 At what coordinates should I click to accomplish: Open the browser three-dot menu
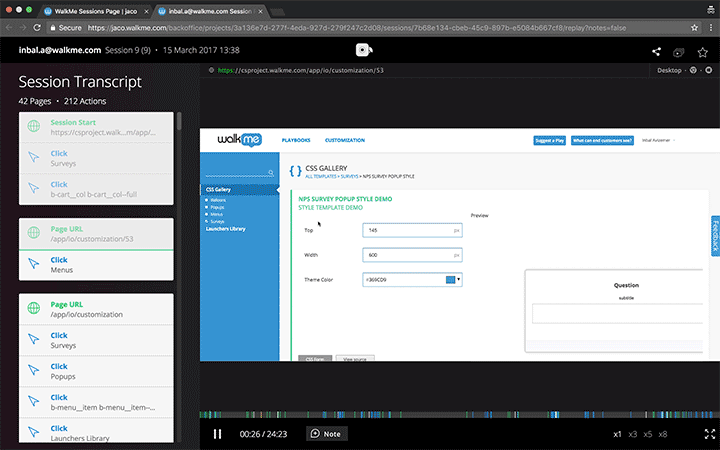[711, 28]
